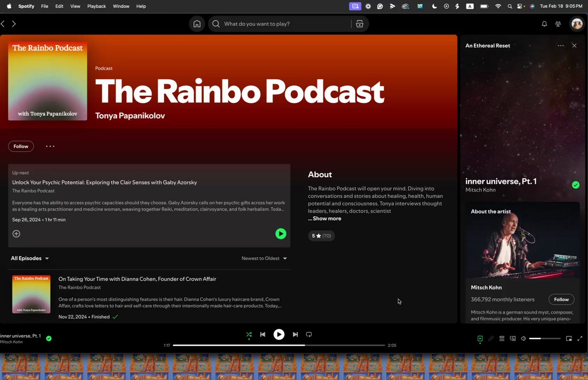Open Siri from the menu bar

pyautogui.click(x=532, y=6)
